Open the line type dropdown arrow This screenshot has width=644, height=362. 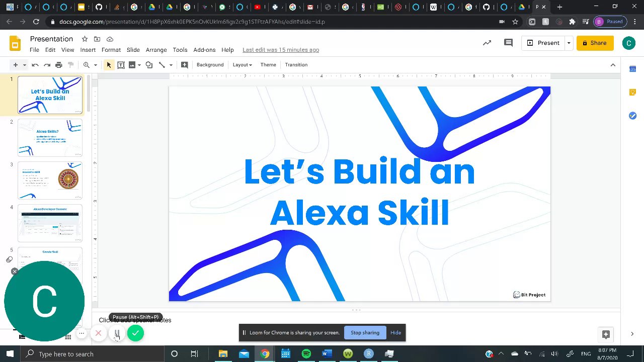[x=171, y=65]
